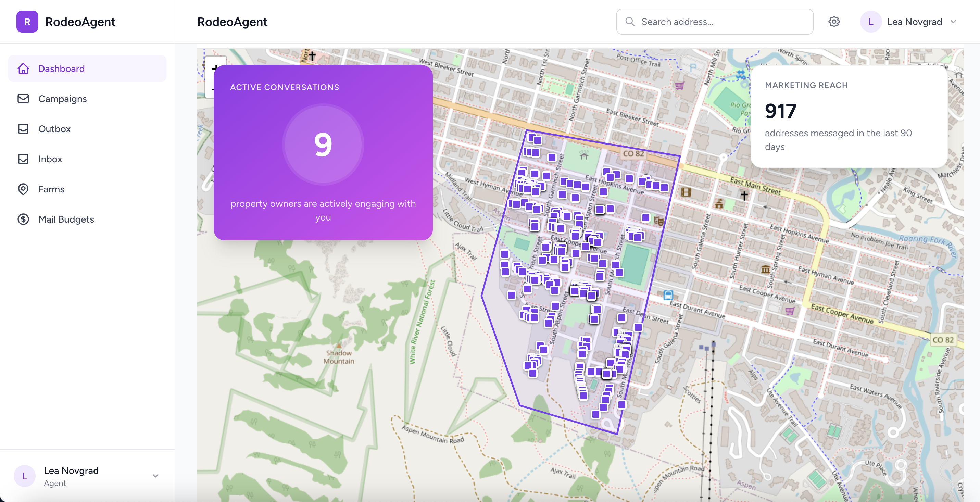Click the Shadow Mountain peak marker
The image size is (980, 502).
click(x=339, y=346)
